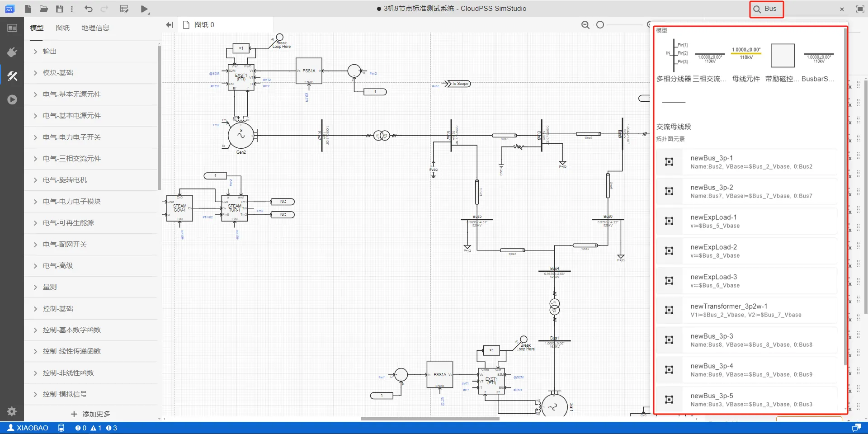868x434 pixels.
Task: Expand the 控制-模拟信号 category
Action: 91,394
